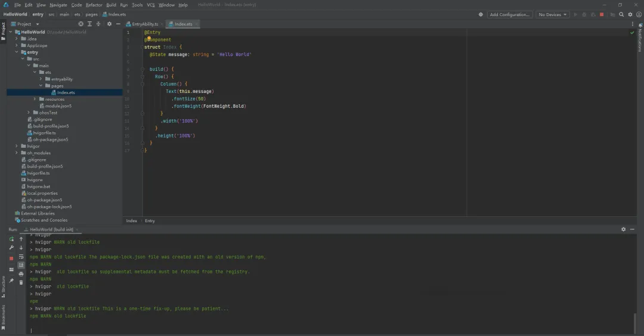Open Run panel settings gear
644x336 pixels.
click(624, 229)
